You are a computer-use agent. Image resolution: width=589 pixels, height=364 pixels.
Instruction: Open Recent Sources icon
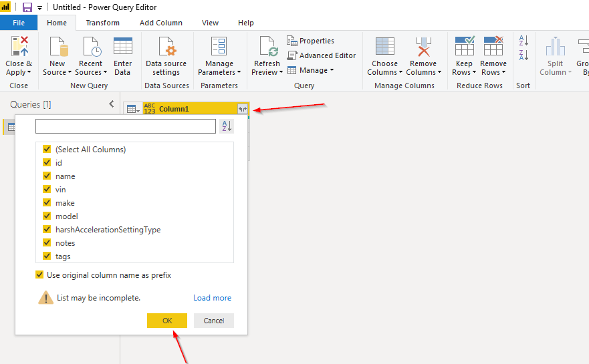pos(92,46)
